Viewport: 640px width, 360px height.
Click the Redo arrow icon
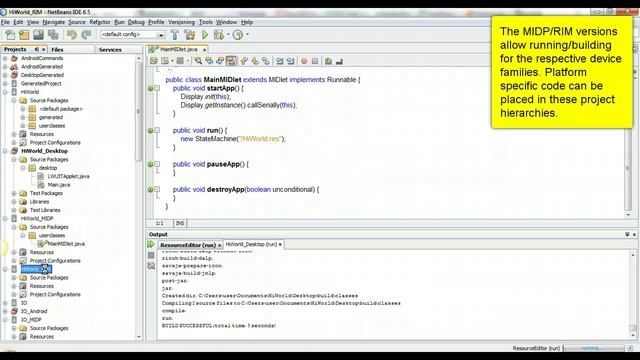pyautogui.click(x=86, y=35)
